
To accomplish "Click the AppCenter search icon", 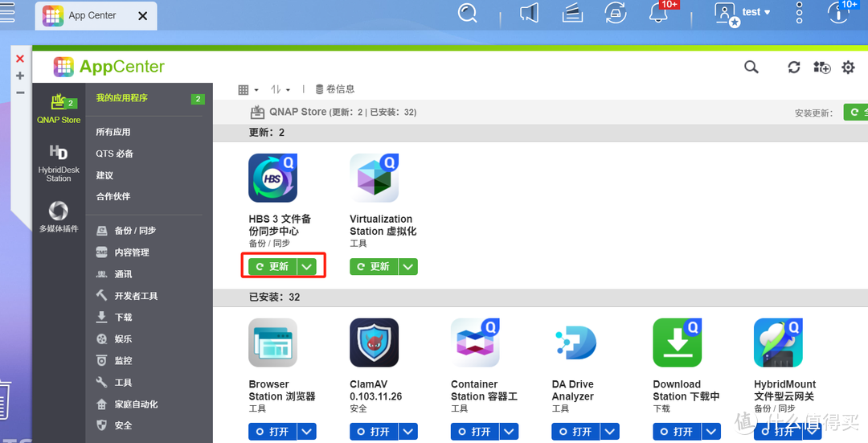I will tap(751, 67).
